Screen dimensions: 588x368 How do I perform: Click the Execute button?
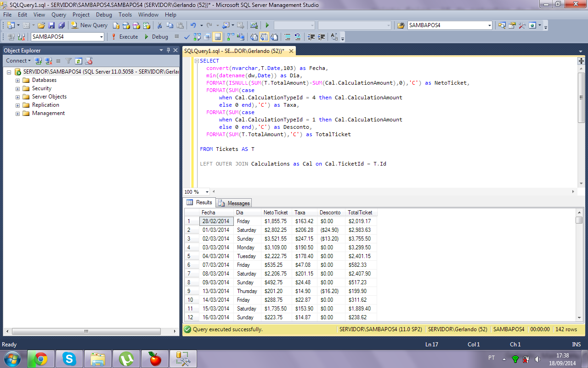tap(124, 37)
